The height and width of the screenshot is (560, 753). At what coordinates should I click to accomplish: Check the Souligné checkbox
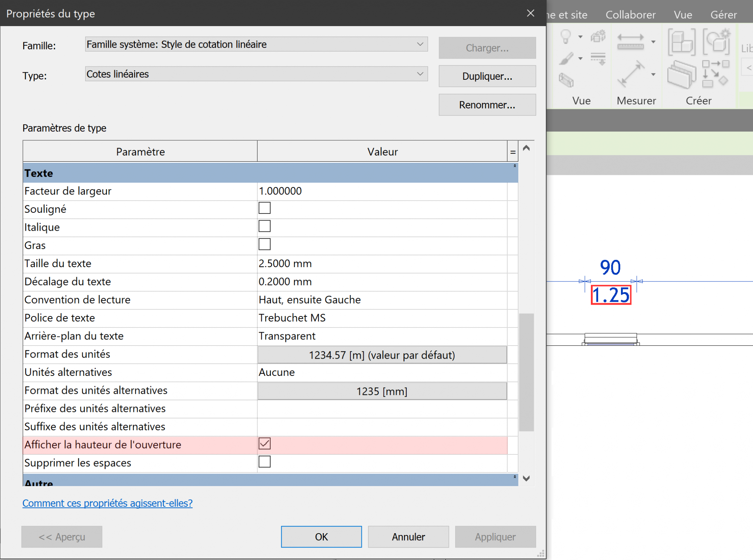(264, 208)
